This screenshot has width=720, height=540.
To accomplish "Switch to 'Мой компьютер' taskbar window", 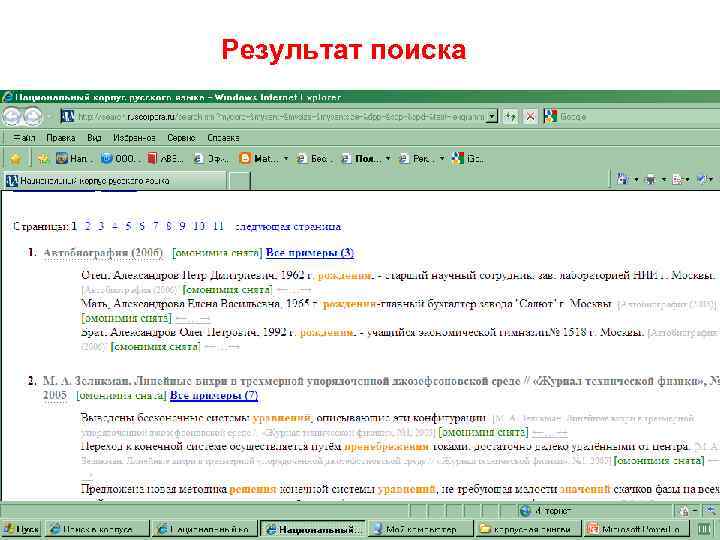I will [x=421, y=529].
